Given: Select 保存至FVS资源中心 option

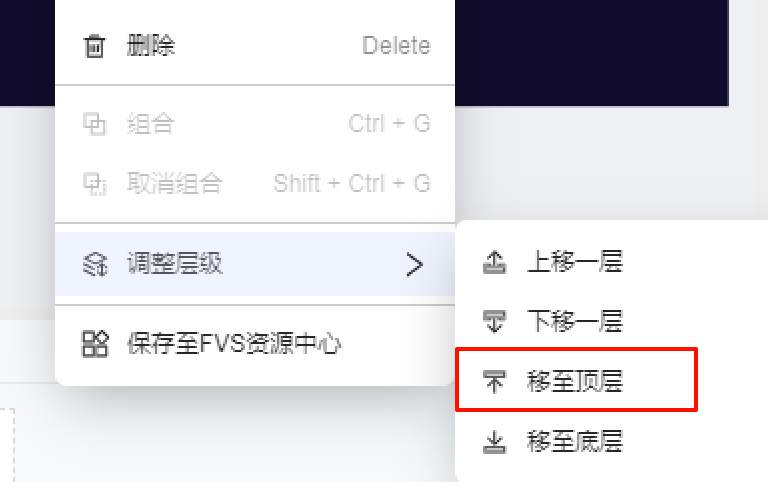Looking at the screenshot, I should 255,343.
